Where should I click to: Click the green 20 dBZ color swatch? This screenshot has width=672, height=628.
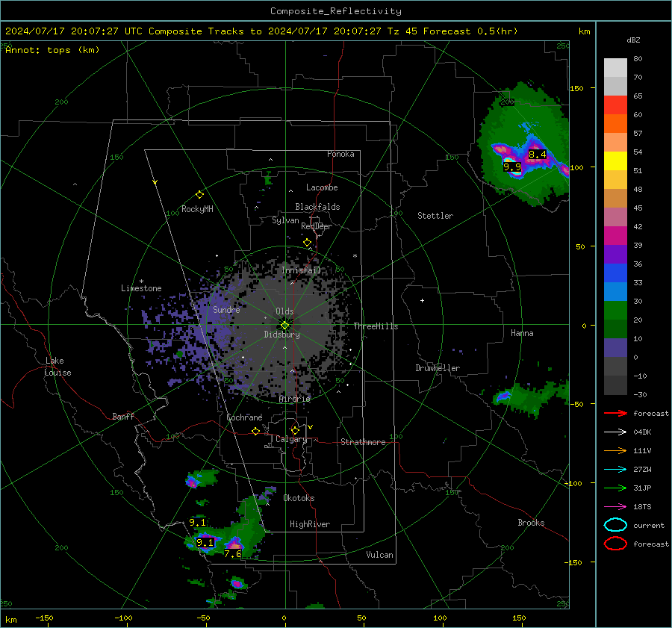pos(615,311)
